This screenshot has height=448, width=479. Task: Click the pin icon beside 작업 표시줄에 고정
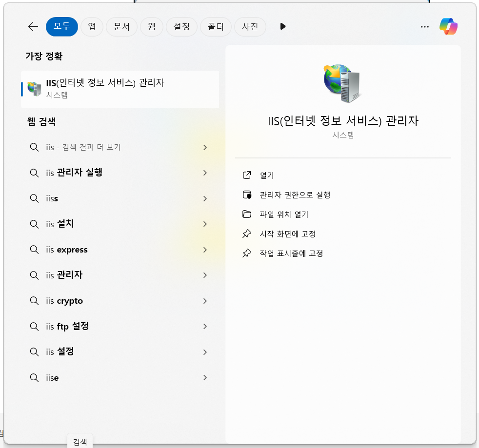pyautogui.click(x=247, y=253)
